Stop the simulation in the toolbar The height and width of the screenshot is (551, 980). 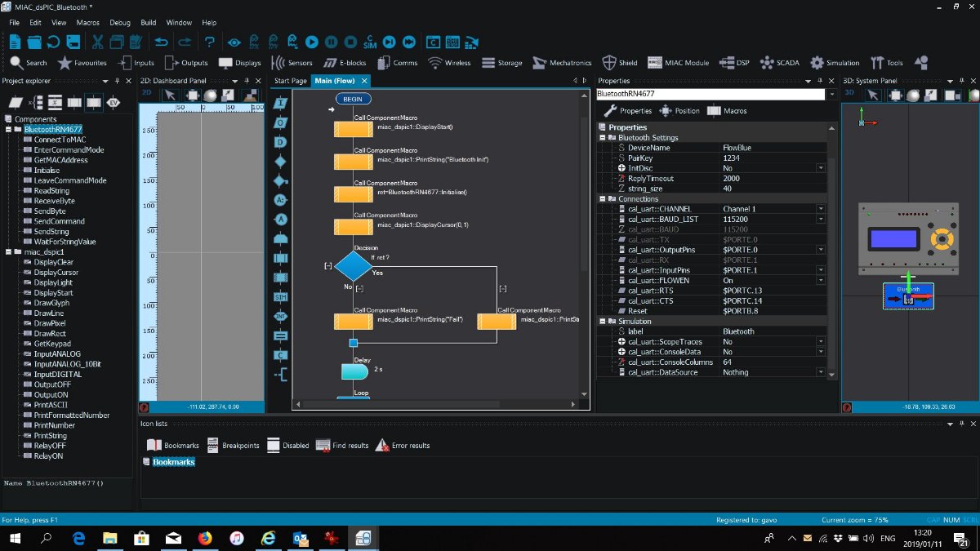(350, 42)
